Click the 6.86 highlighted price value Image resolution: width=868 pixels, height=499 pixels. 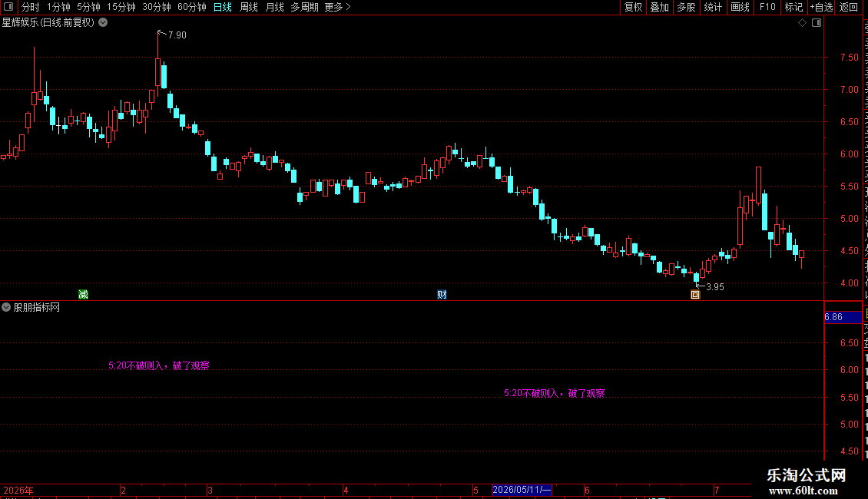click(833, 317)
